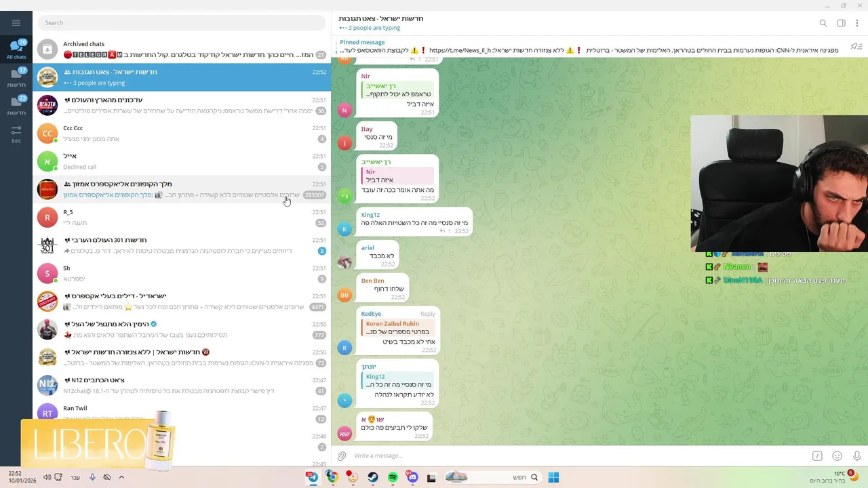
Task: Switch the input language עבר indicator
Action: [x=75, y=477]
